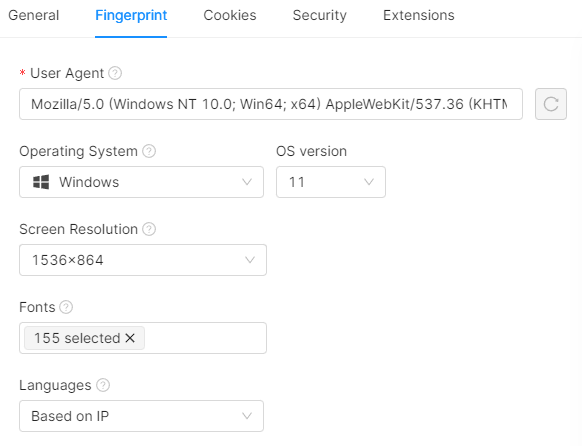View the Fonts help question mark icon
The image size is (582, 446).
pos(66,307)
